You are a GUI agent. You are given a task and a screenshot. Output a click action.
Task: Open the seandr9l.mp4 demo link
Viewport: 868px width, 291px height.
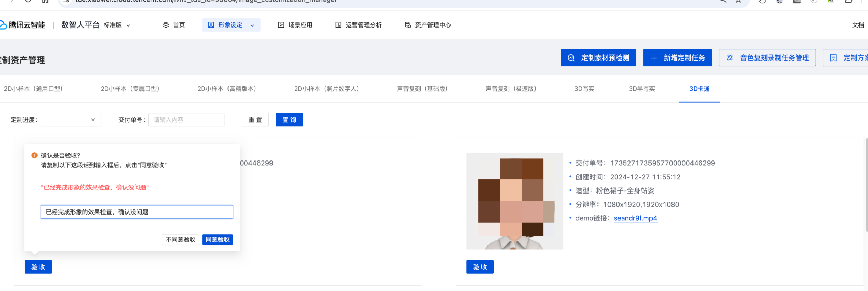click(635, 218)
